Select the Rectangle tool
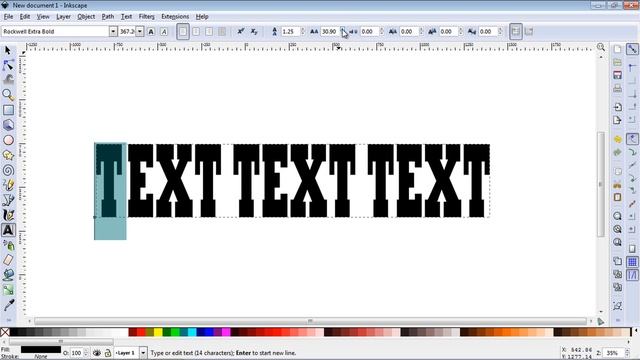 point(8,110)
